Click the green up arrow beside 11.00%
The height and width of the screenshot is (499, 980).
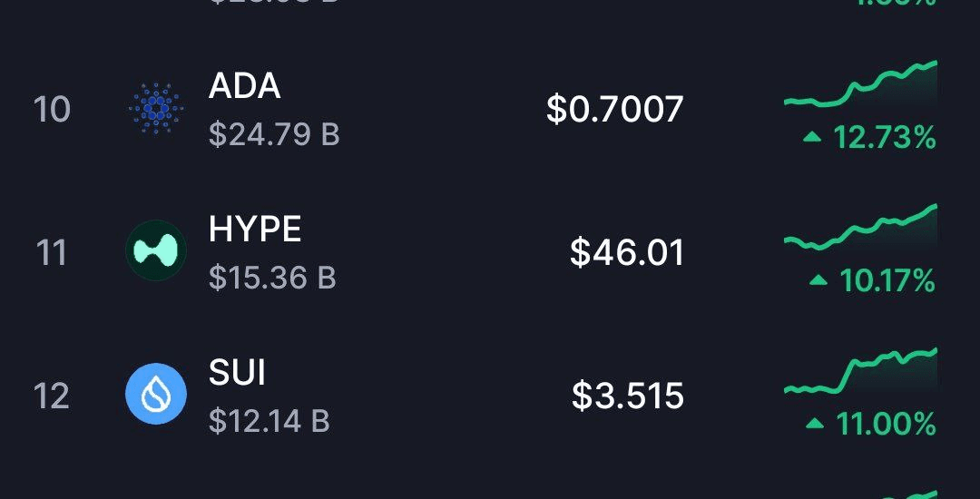click(x=815, y=424)
